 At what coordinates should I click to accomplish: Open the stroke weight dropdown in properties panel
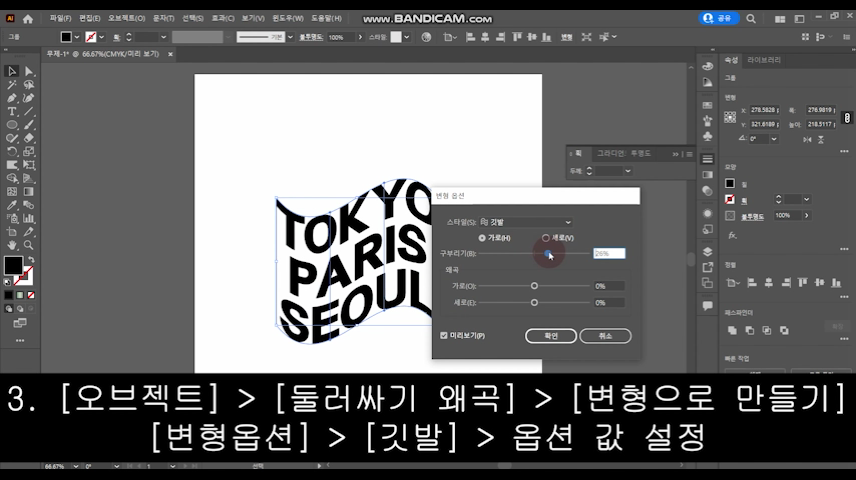point(806,199)
